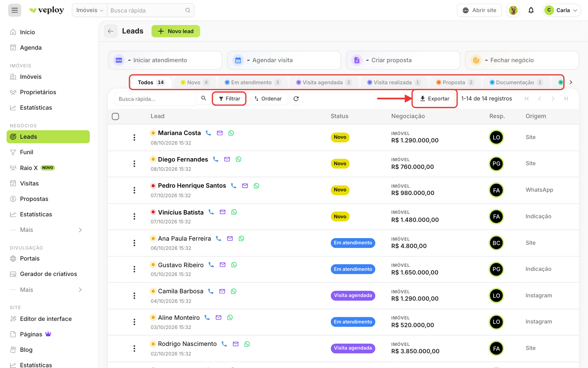Screen dimensions: 588x368
Task: Email Gustavo Ribeiro via envelope icon
Action: pos(223,265)
